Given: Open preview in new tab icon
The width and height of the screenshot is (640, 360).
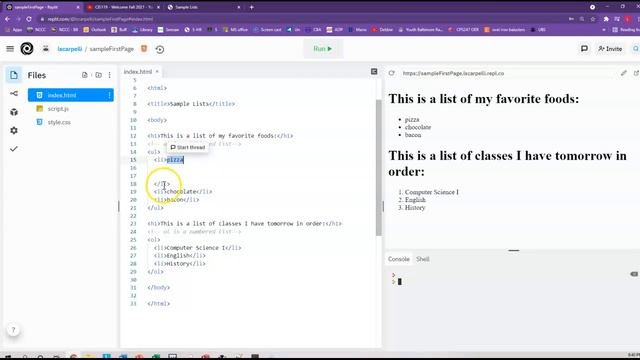Looking at the screenshot, I should tap(636, 73).
